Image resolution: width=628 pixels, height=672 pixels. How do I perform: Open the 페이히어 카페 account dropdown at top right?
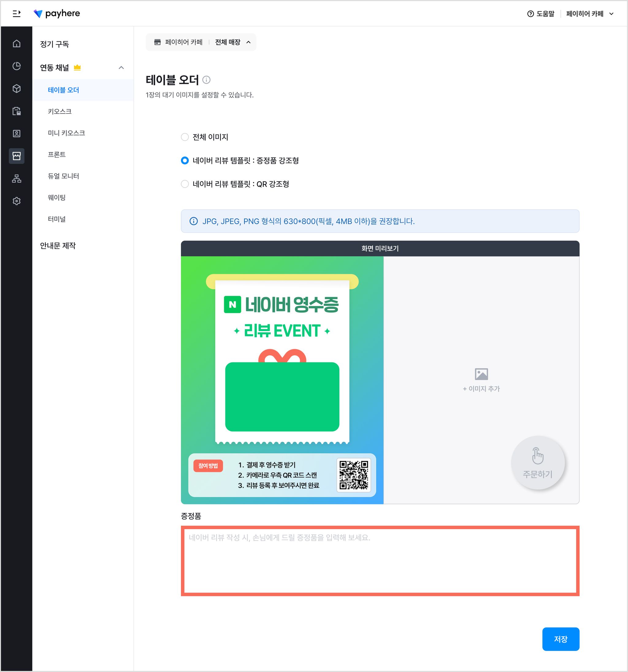[590, 14]
